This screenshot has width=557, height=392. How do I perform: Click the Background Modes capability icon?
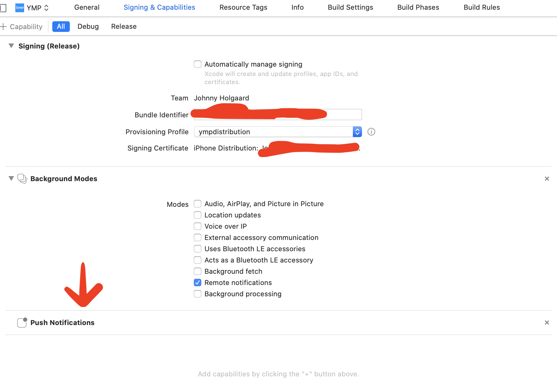[x=22, y=178]
